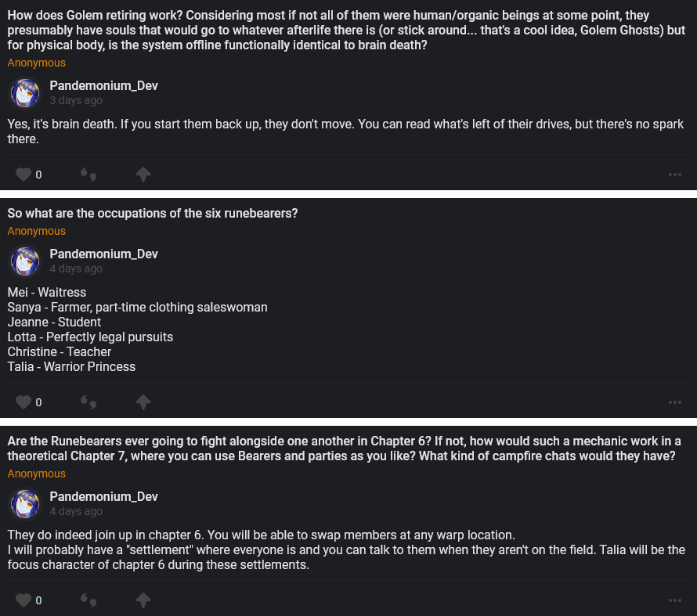Click Pandemonium_Dev avatar on Golem retiring answer
The image size is (697, 616).
25,93
